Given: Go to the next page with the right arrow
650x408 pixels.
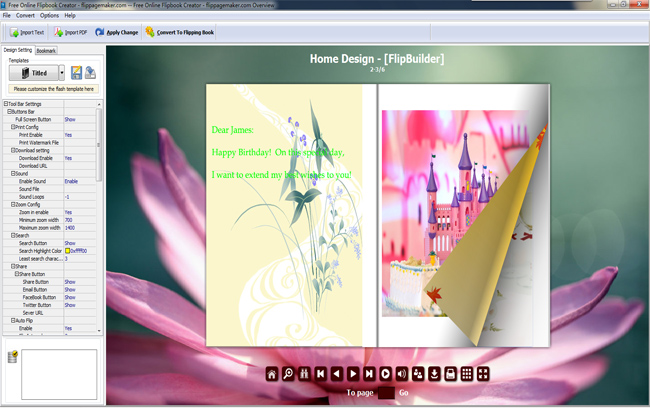Looking at the screenshot, I should pos(353,374).
